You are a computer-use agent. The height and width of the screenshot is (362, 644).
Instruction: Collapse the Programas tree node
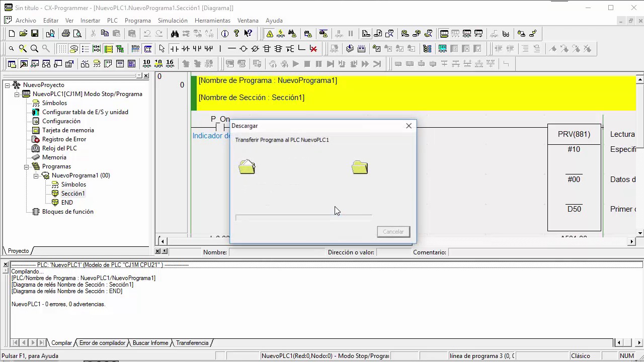click(x=27, y=166)
